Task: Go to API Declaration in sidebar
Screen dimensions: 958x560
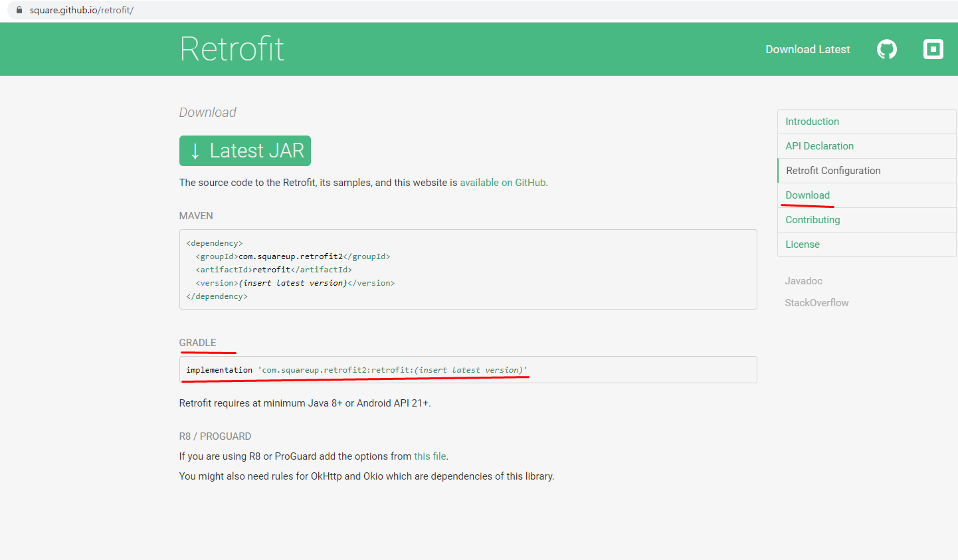Action: (x=866, y=146)
